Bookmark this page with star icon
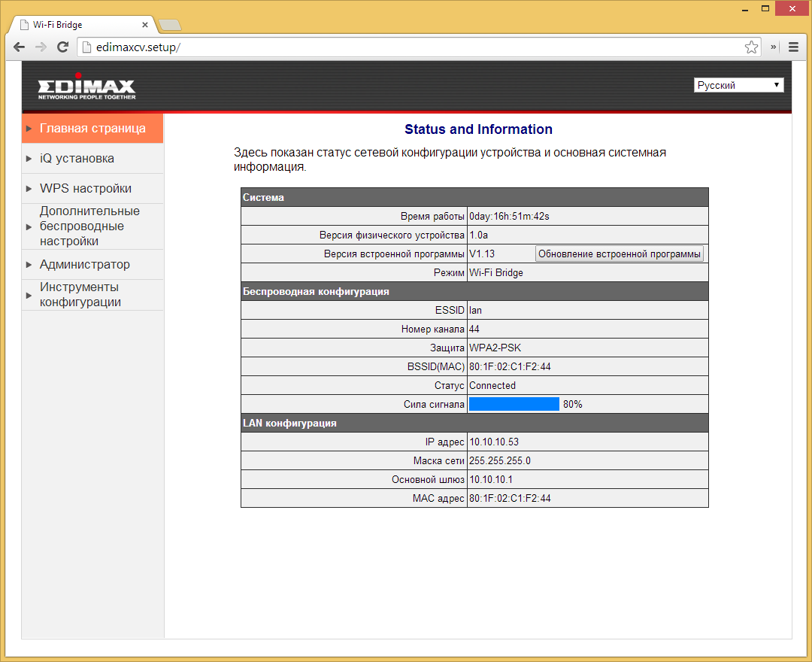Screen dimensions: 812x662 [751, 47]
